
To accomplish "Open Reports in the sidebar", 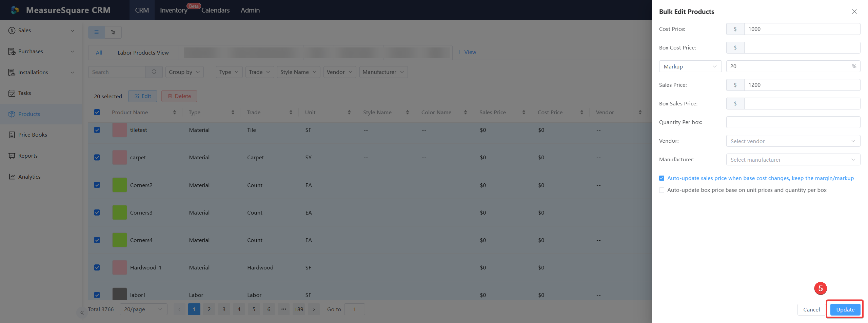I will click(41, 156).
